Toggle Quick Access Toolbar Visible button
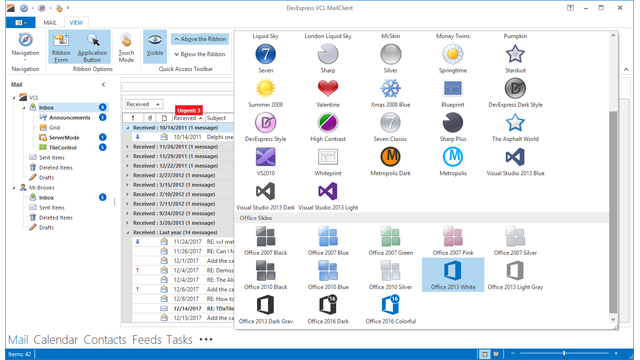 pyautogui.click(x=155, y=46)
